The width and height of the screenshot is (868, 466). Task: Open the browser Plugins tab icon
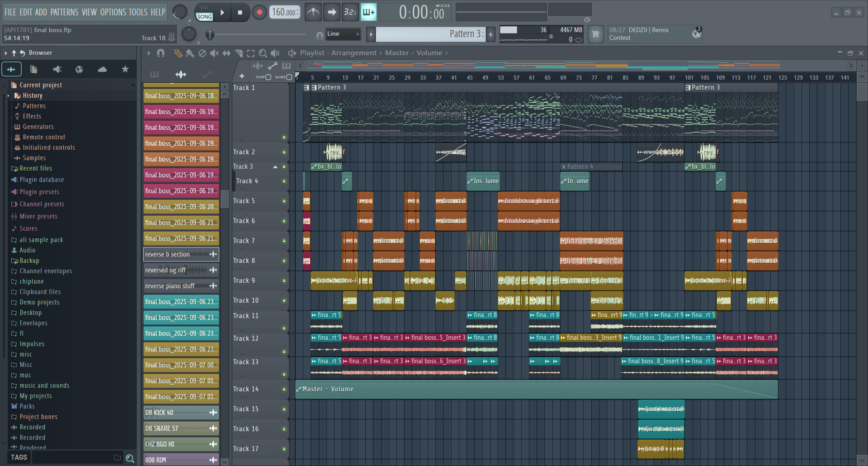(57, 69)
